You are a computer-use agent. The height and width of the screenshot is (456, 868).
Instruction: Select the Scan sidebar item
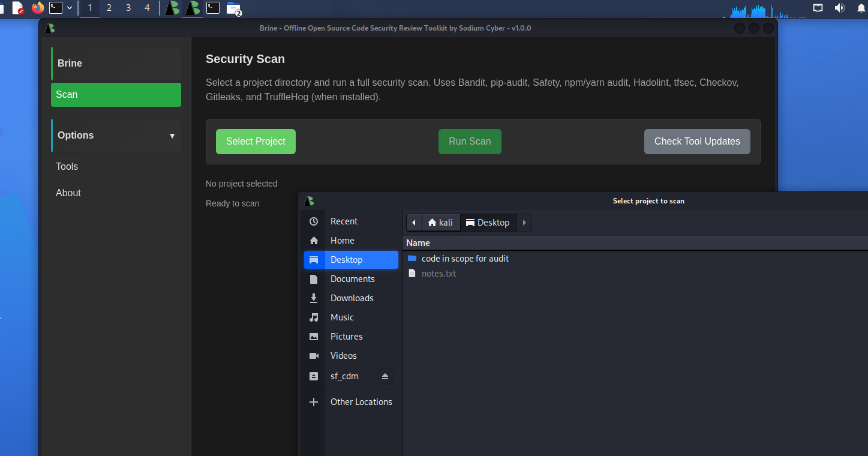click(x=116, y=95)
